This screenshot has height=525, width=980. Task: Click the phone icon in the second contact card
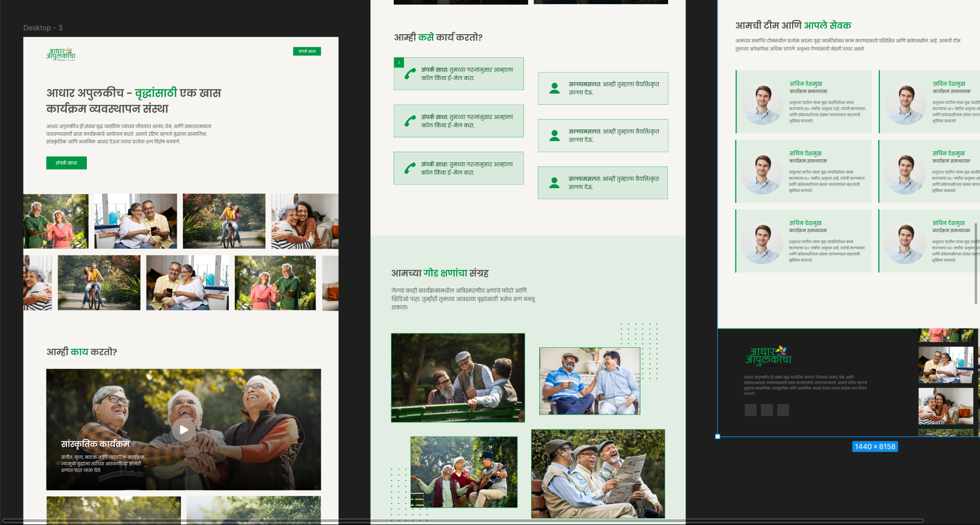[410, 121]
